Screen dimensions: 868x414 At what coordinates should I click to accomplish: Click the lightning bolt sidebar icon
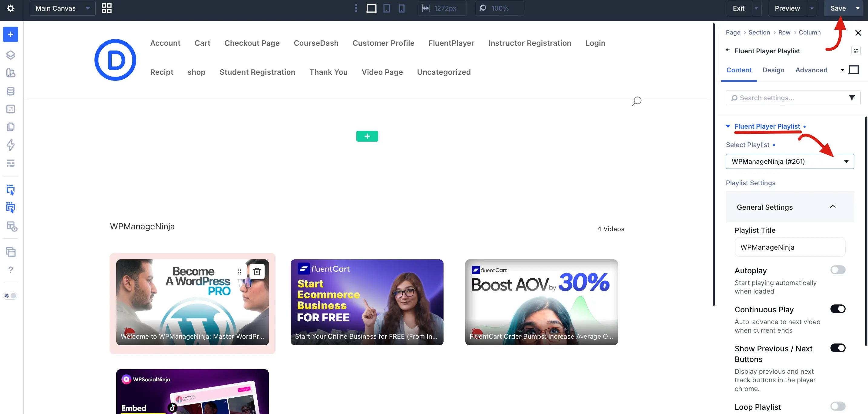(x=11, y=145)
